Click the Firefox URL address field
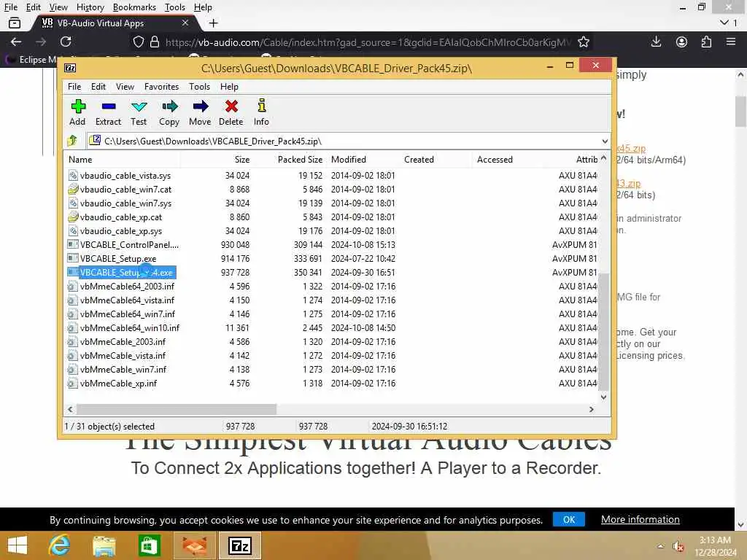Screen dimensions: 747x560 point(368,42)
